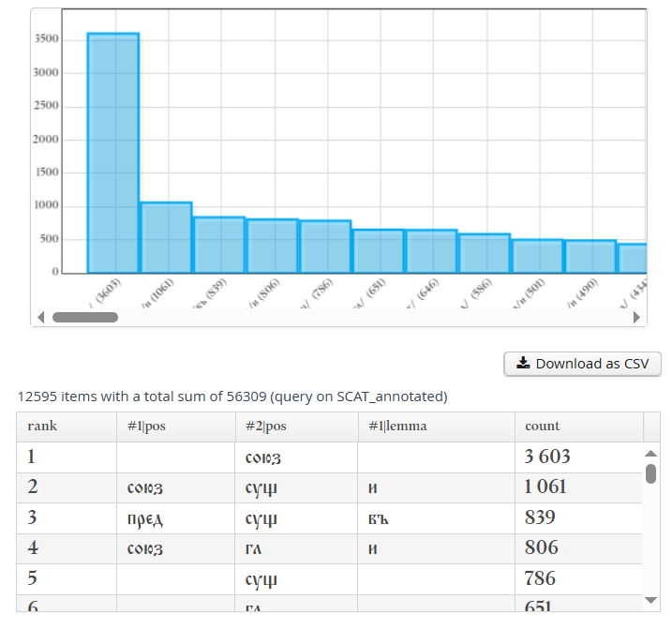Select the tallest chart bar labeled 3603
Image resolution: width=672 pixels, height=629 pixels.
pos(113,153)
